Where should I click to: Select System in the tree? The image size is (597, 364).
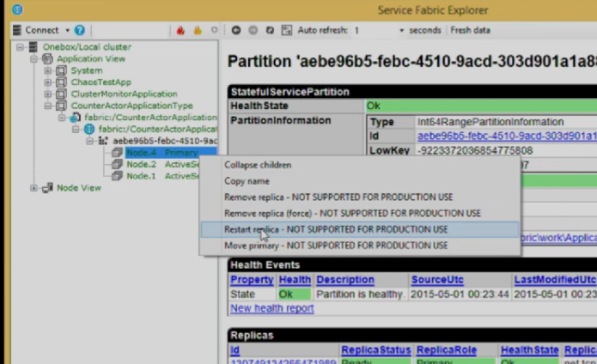tap(87, 70)
